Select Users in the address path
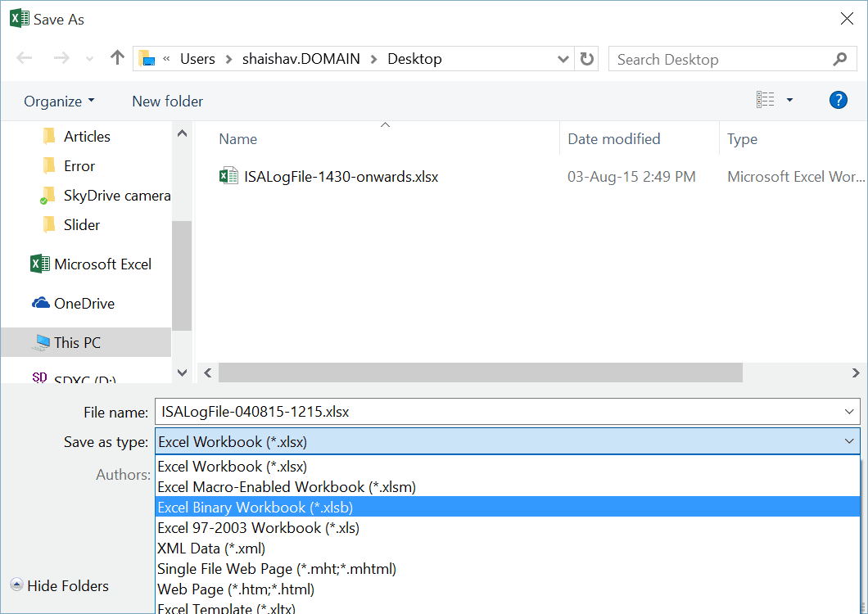 197,59
